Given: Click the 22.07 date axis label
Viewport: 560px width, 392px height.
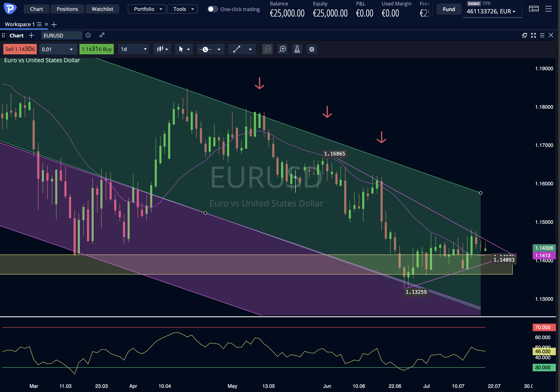Looking at the screenshot, I should (x=494, y=386).
